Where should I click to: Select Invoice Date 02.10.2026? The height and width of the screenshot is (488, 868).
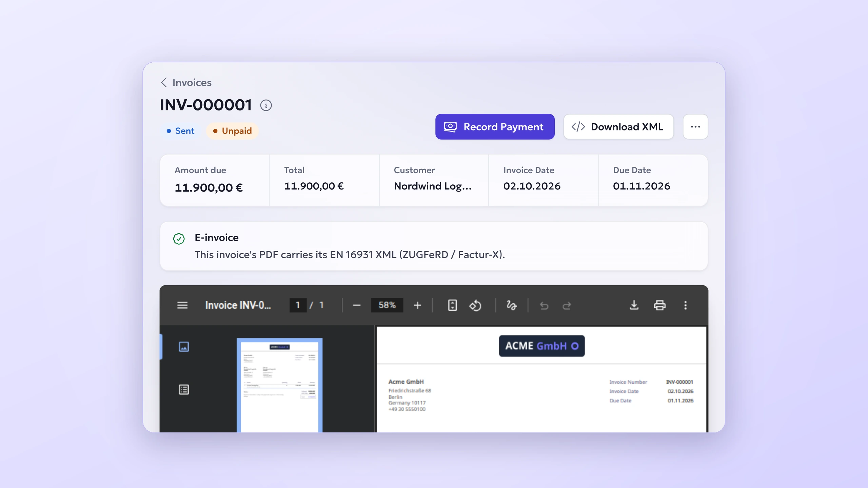(532, 186)
